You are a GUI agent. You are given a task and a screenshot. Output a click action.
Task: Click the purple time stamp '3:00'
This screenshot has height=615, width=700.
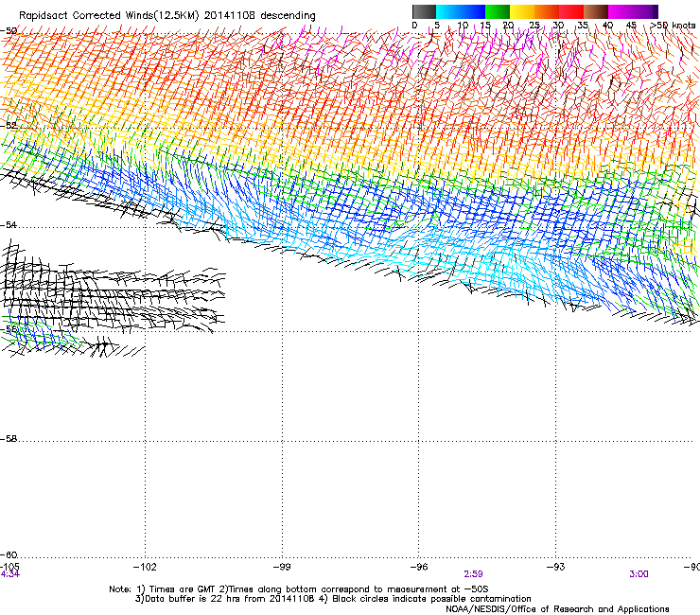(x=639, y=574)
